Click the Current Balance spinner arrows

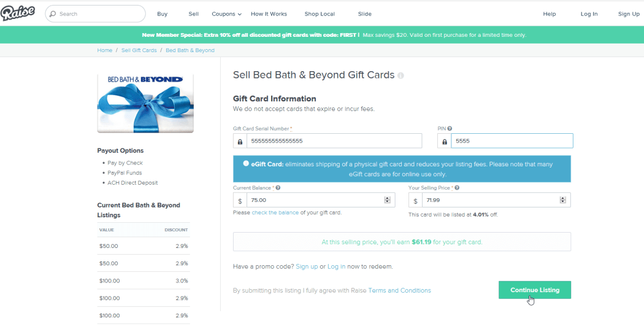coord(387,200)
